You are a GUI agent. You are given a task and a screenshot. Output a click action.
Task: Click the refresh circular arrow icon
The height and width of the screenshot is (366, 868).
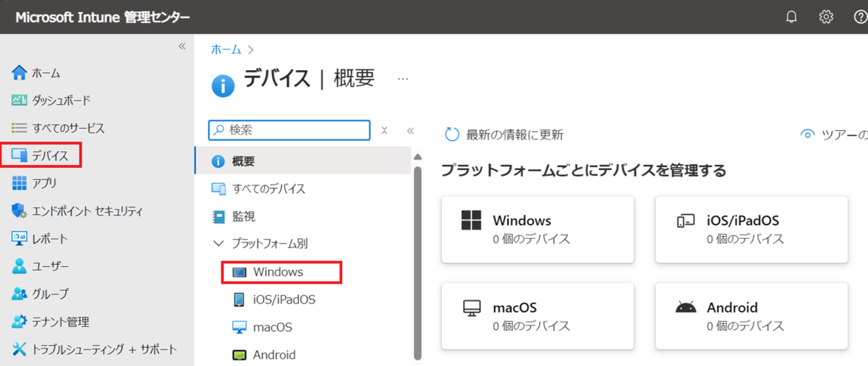[x=452, y=134]
